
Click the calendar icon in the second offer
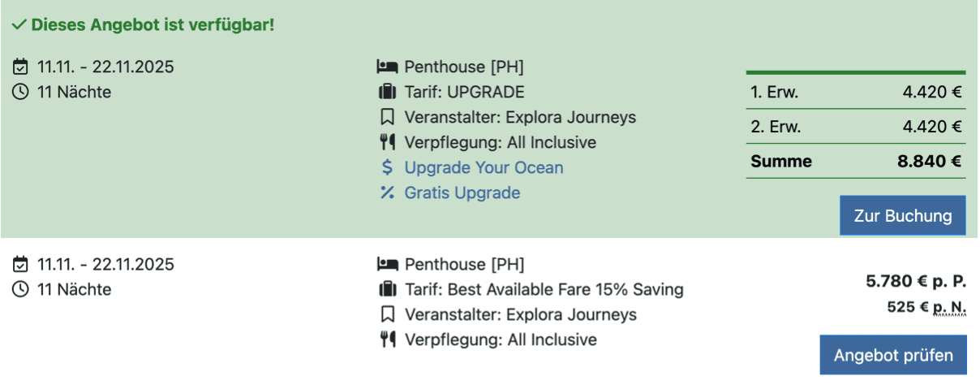click(21, 264)
